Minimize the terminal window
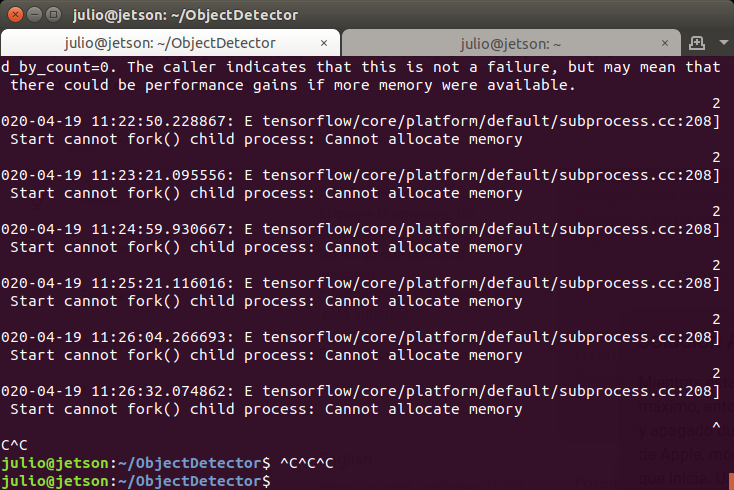This screenshot has height=490, width=734. click(x=35, y=15)
